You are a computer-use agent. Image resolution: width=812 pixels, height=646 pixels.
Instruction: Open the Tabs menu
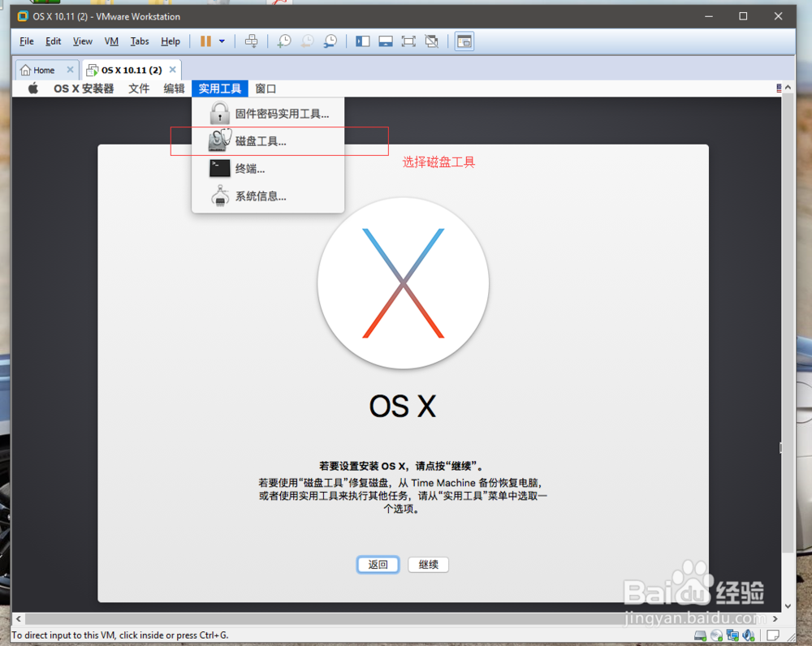[140, 41]
